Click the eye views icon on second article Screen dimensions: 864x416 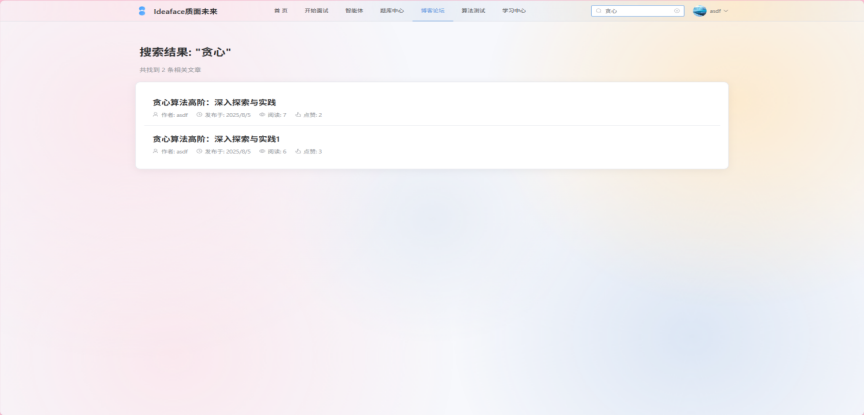point(262,151)
